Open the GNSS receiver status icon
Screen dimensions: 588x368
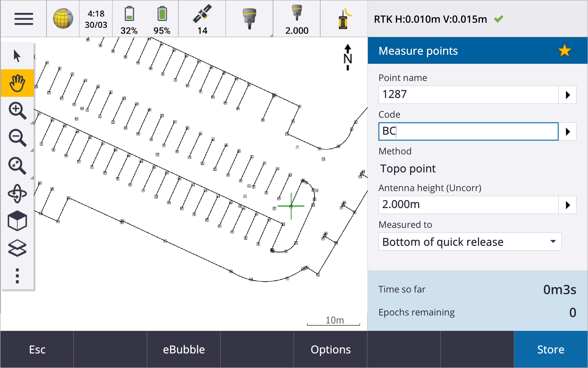249,19
